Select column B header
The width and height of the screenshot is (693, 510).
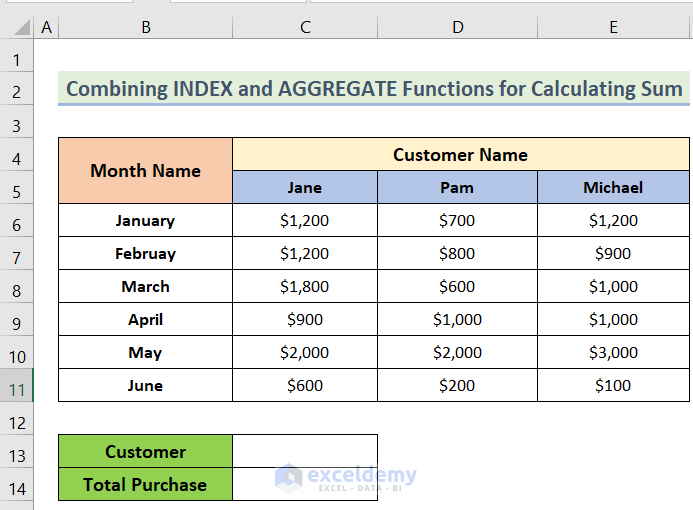[x=145, y=28]
